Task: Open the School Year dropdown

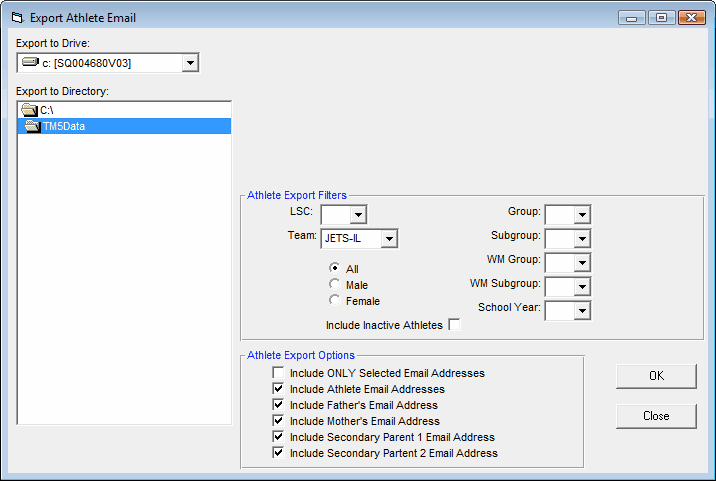Action: point(582,311)
